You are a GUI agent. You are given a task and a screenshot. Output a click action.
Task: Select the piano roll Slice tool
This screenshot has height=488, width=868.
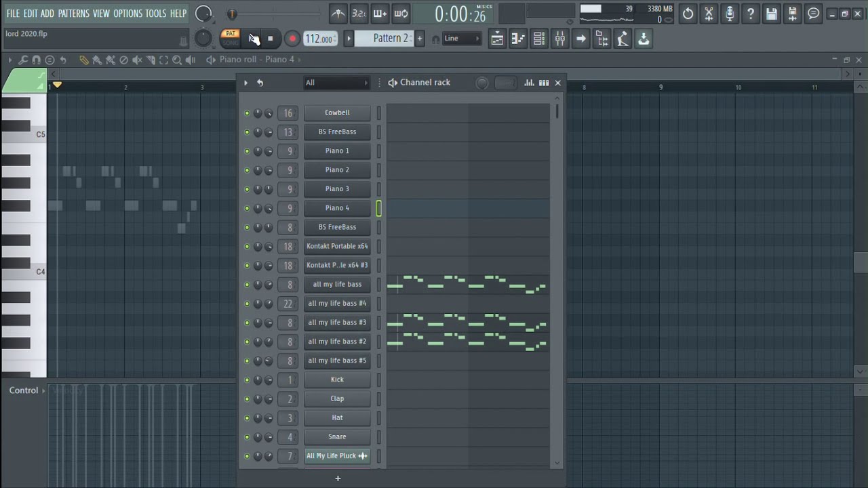151,60
